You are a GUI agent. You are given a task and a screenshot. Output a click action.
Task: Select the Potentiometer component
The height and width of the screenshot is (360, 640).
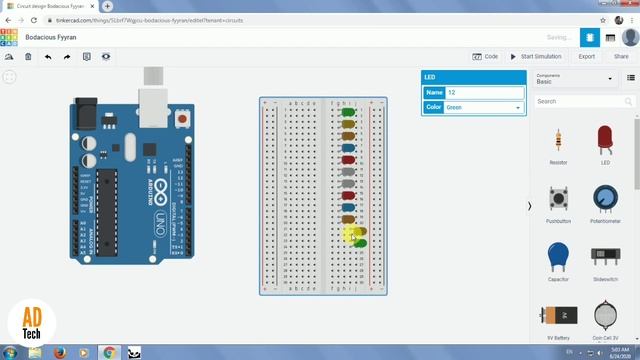[x=605, y=204]
